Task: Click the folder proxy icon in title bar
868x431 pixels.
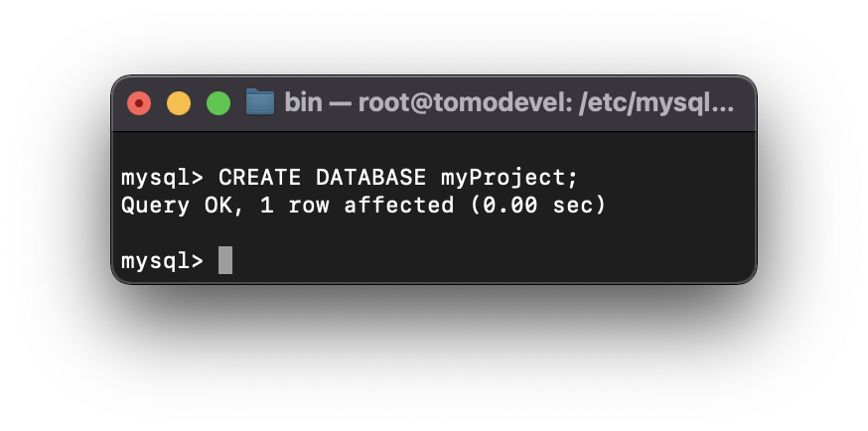Action: pos(260,102)
